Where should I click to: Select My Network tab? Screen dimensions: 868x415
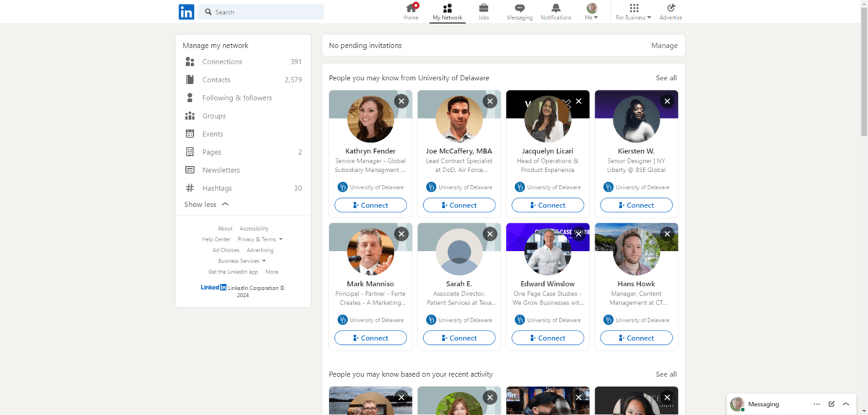click(x=447, y=12)
